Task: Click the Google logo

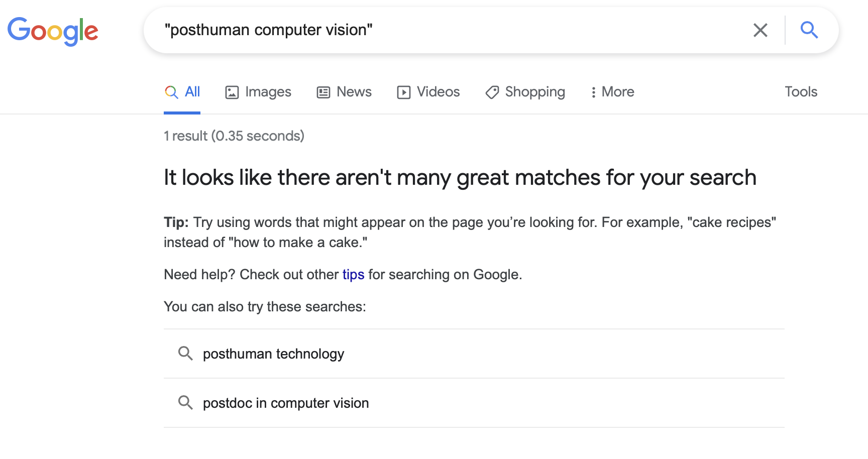Action: [53, 31]
